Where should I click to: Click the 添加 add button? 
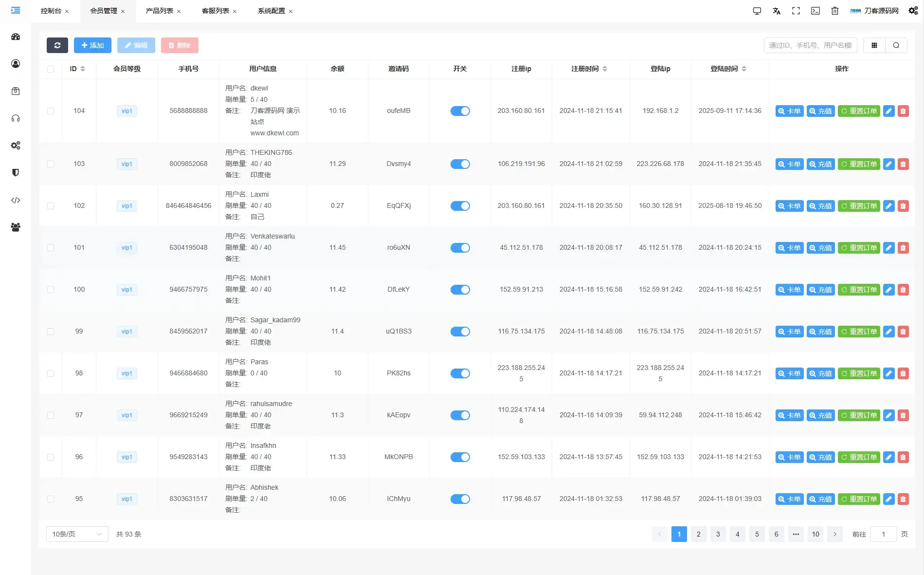tap(92, 45)
